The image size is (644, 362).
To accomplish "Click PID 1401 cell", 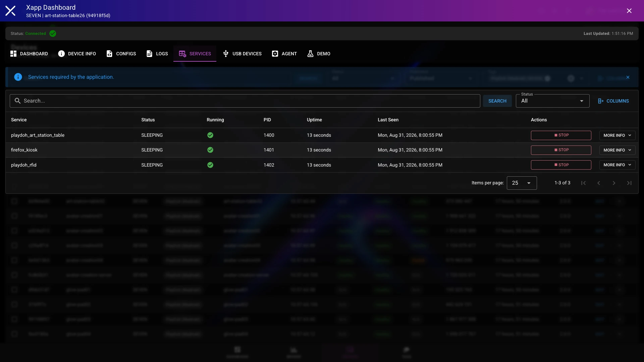I will pos(269,150).
